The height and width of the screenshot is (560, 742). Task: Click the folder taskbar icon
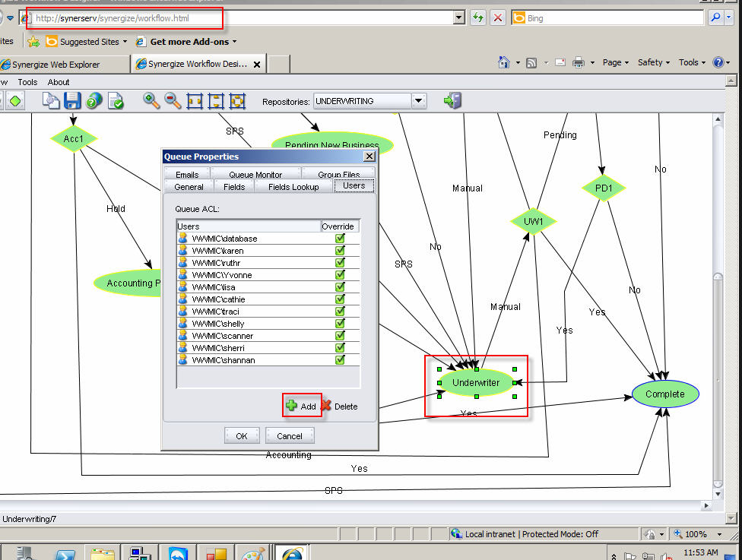pos(103,554)
